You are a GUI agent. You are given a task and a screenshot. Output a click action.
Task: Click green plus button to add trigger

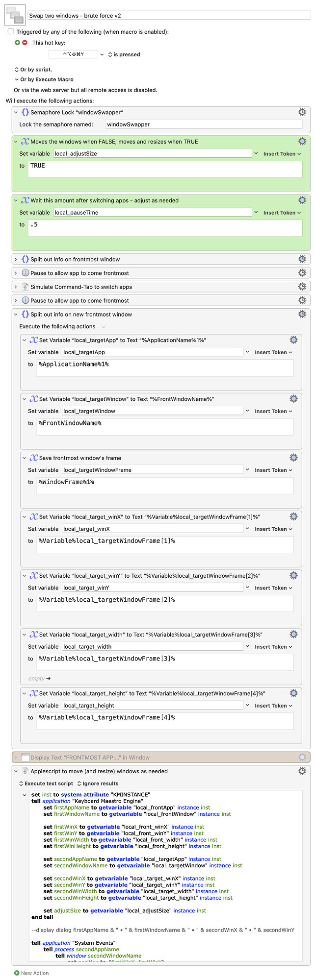[18, 43]
